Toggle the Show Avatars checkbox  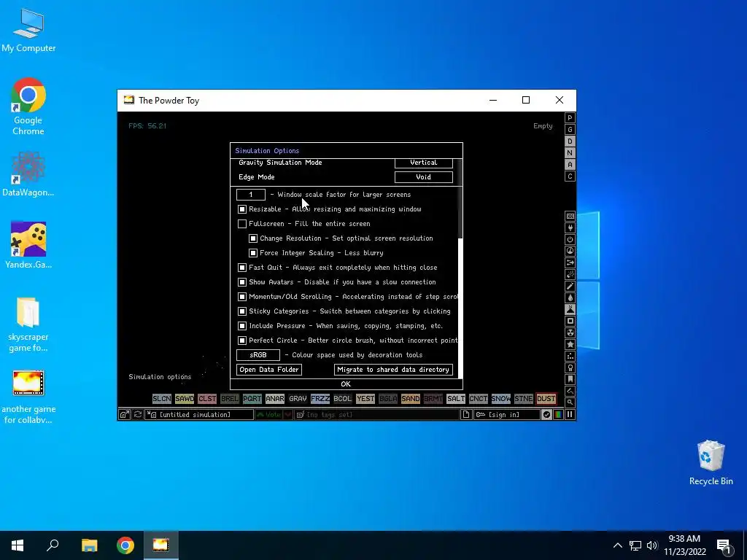242,282
